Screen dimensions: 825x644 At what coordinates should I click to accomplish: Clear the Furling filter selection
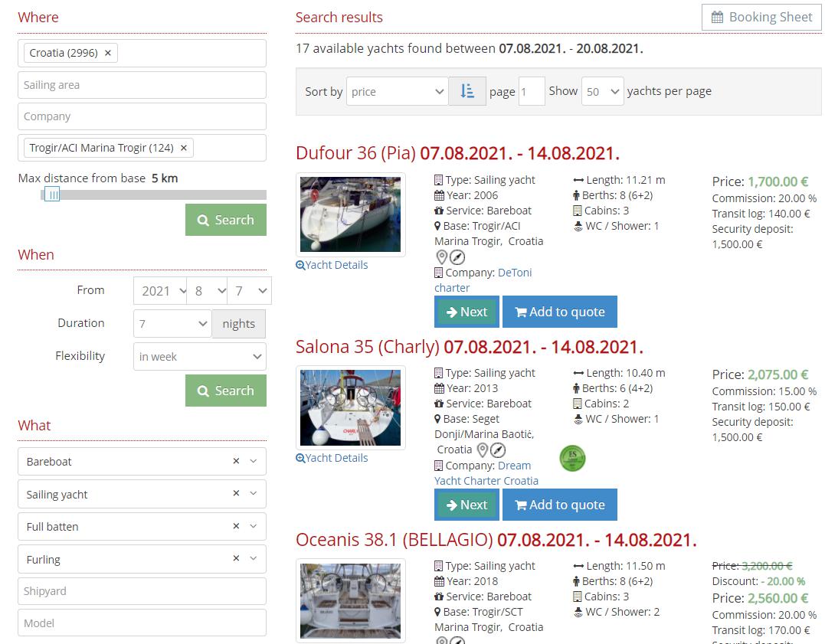click(x=236, y=558)
